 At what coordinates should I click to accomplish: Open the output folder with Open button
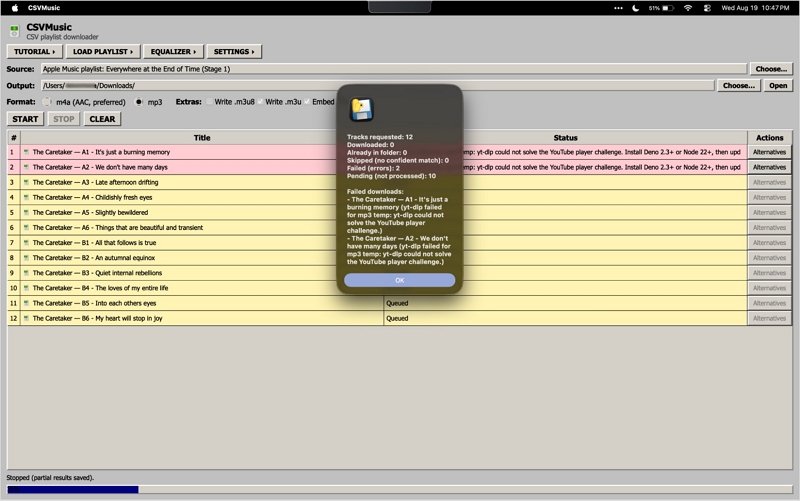click(778, 86)
